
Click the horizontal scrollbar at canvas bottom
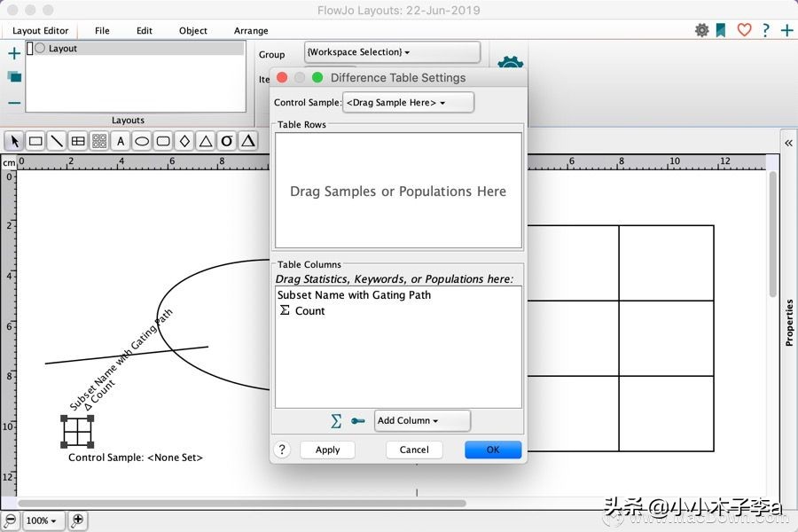point(242,504)
